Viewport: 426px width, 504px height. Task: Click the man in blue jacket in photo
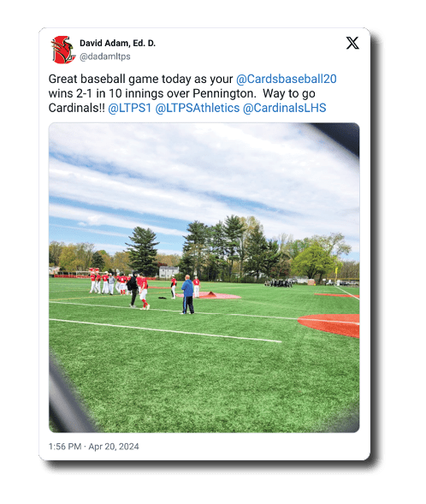coord(187,294)
